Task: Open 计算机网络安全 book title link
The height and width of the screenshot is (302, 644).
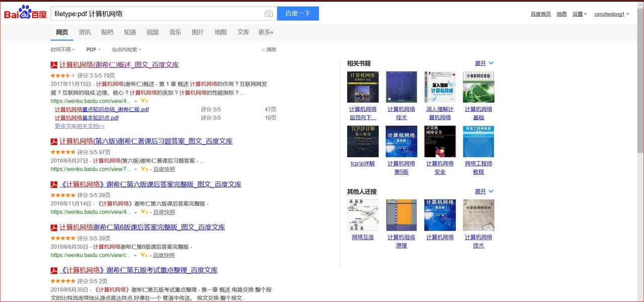Action: click(x=440, y=168)
